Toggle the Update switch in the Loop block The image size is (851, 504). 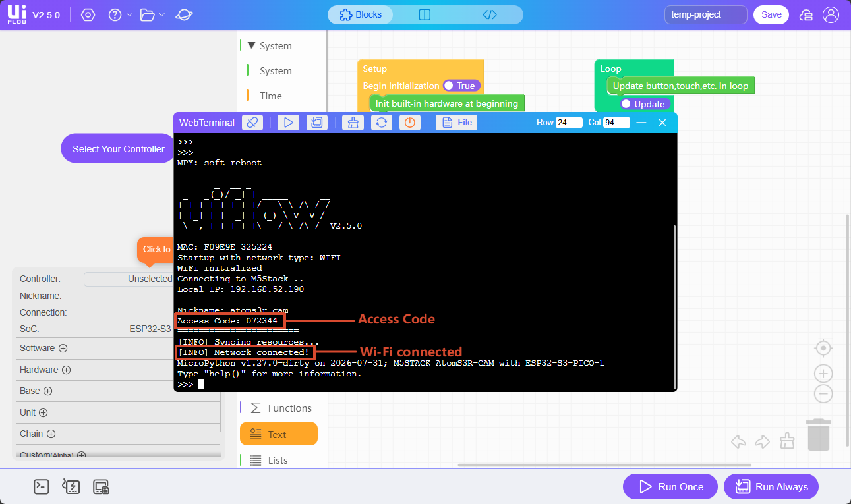click(645, 104)
